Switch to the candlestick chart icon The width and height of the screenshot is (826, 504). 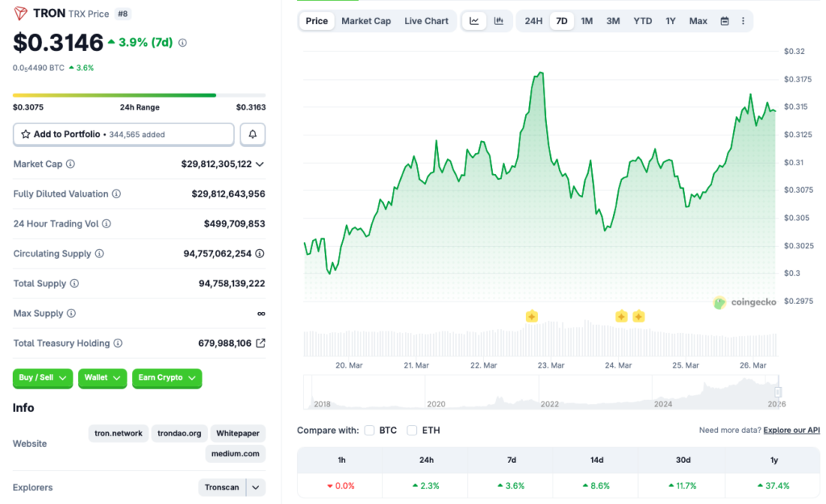pos(499,21)
